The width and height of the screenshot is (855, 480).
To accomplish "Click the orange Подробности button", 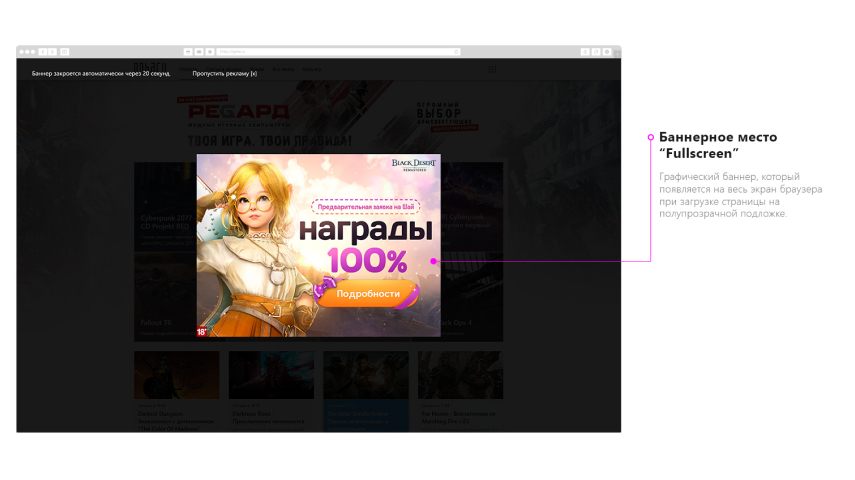I will point(367,293).
